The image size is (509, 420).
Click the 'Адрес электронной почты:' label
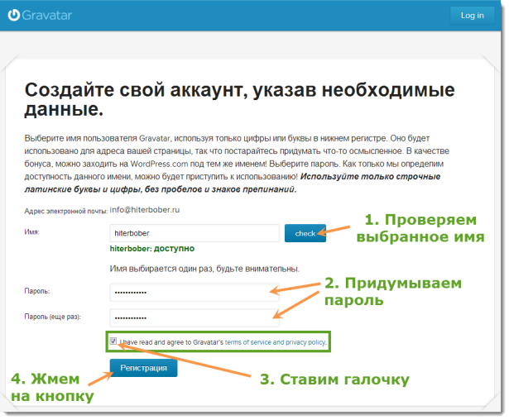[x=66, y=211]
